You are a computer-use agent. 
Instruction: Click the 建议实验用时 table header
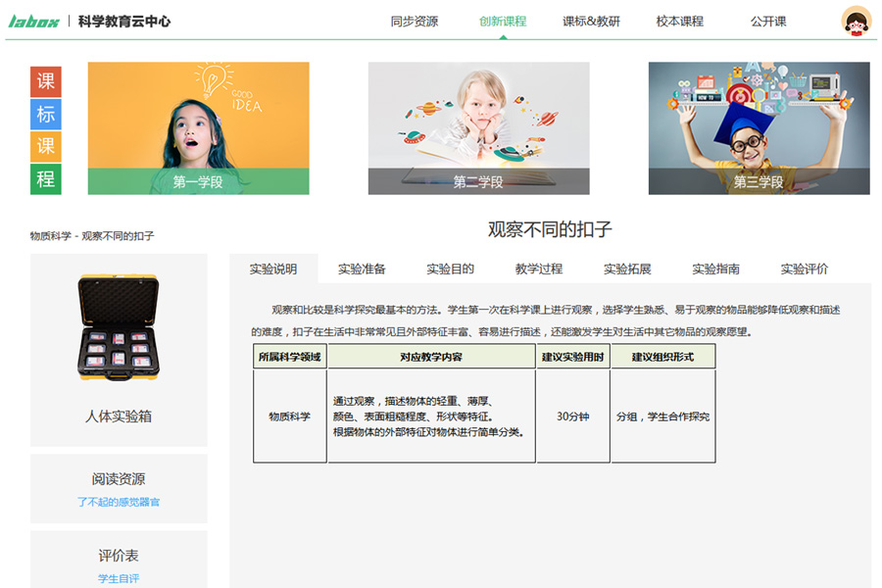(573, 357)
